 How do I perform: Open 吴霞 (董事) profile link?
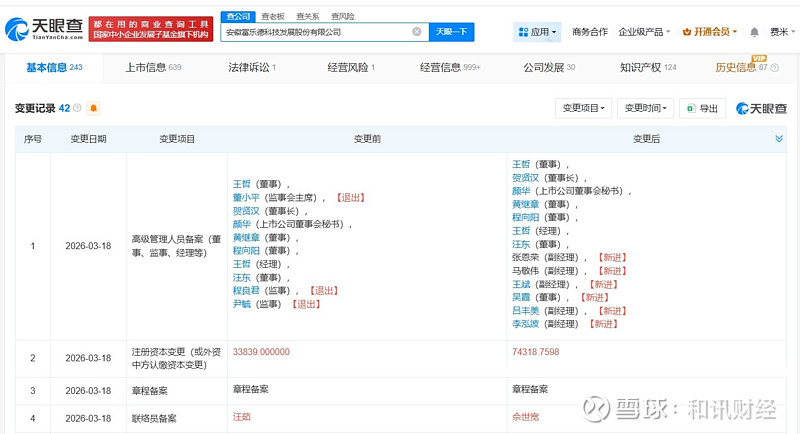point(521,297)
